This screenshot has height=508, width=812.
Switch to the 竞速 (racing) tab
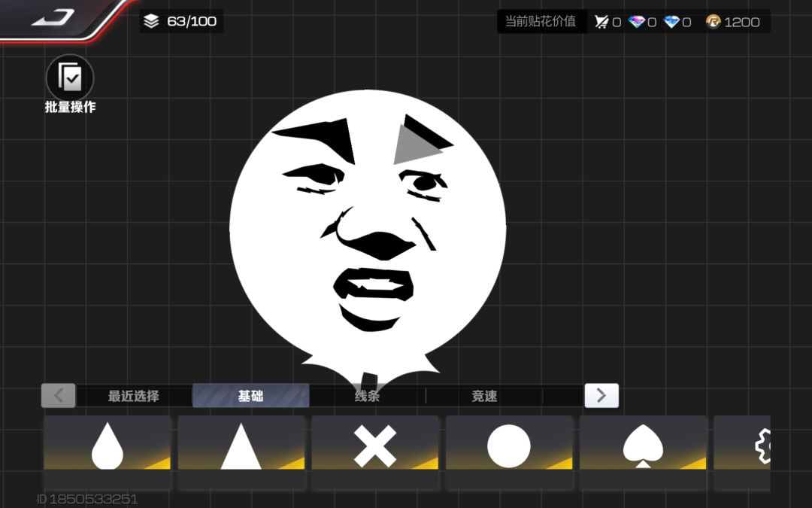tap(484, 396)
